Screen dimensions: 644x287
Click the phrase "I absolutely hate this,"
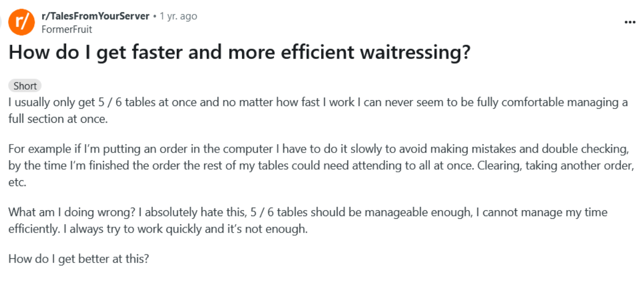pyautogui.click(x=193, y=212)
